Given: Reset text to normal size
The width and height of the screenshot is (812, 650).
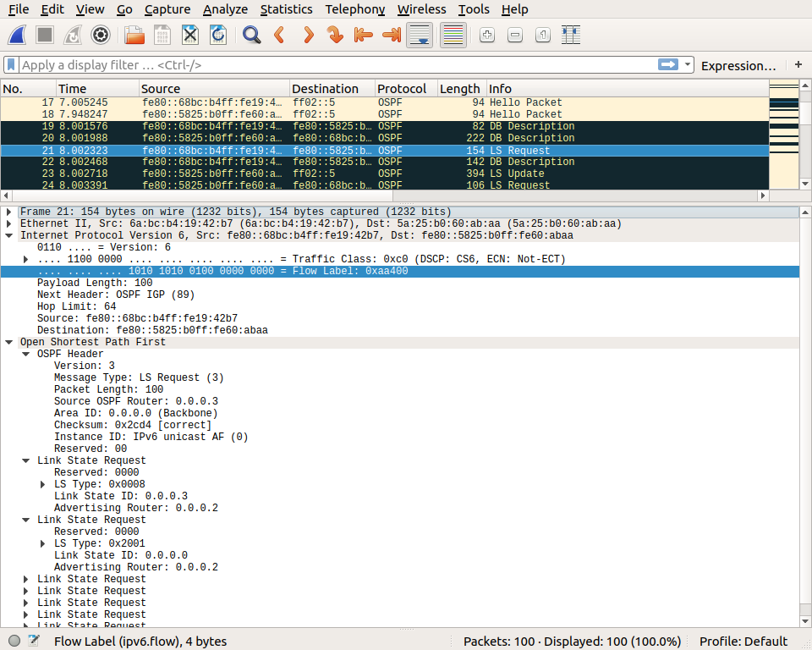Looking at the screenshot, I should (543, 36).
